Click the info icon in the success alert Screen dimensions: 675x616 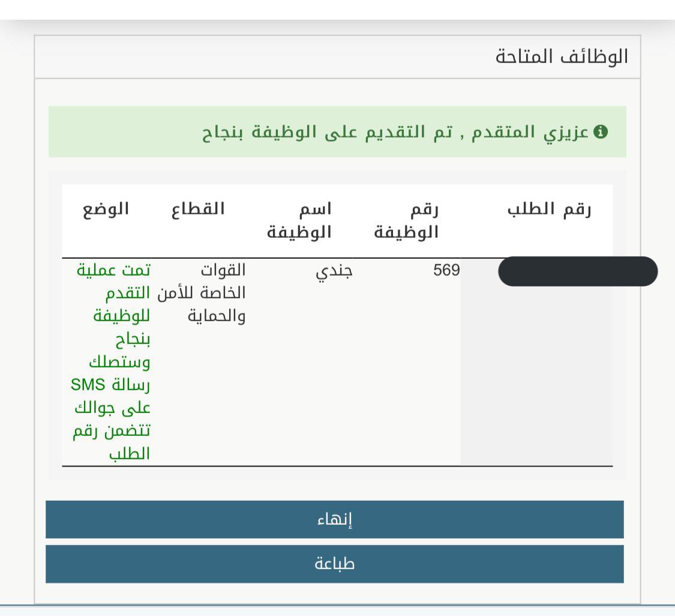[x=601, y=132]
